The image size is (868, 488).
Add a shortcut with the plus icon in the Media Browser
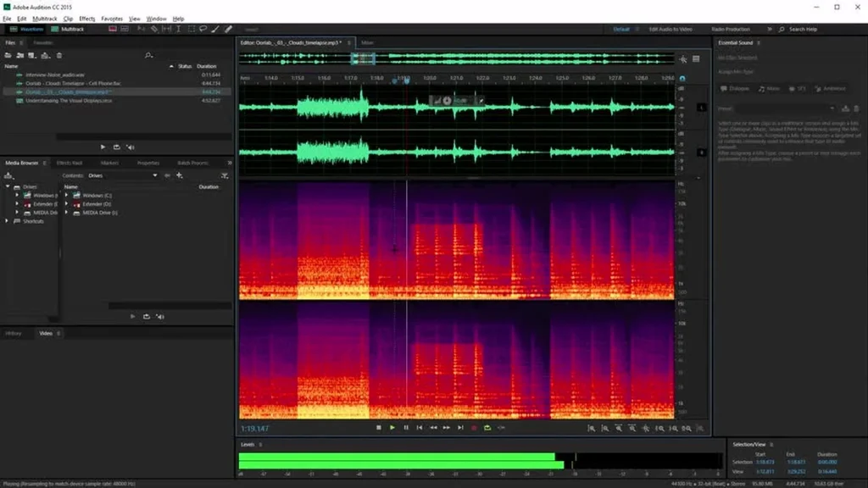[x=180, y=175]
